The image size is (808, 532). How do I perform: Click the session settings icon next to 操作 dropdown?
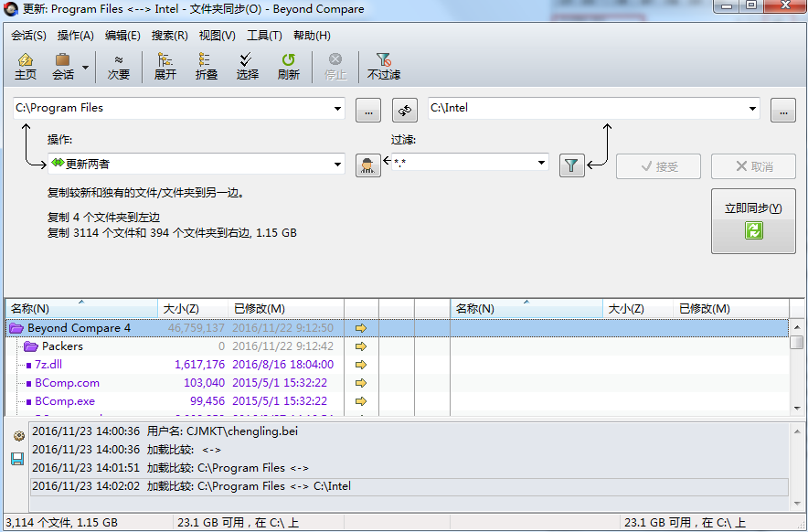367,165
